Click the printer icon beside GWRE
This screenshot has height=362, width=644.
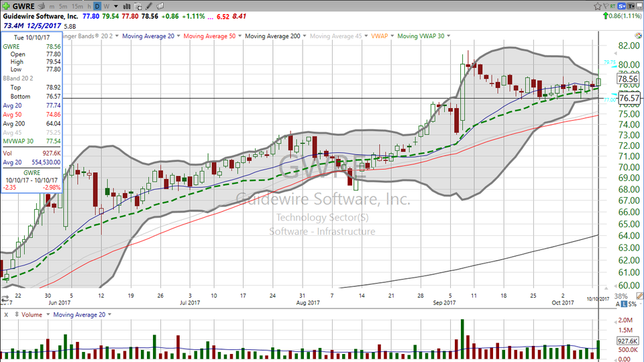tap(41, 6)
